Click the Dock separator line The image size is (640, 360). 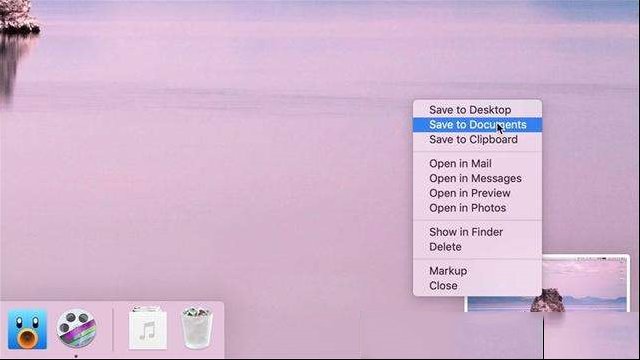[113, 329]
